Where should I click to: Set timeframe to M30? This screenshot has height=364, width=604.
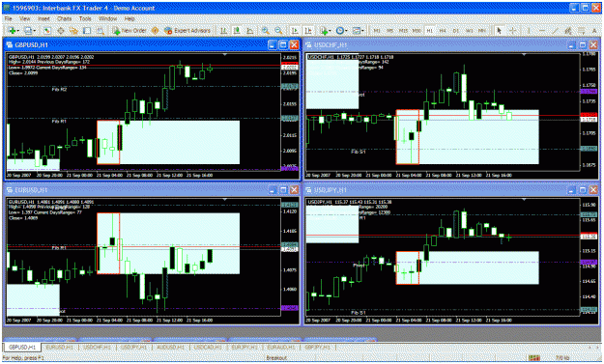[x=417, y=30]
